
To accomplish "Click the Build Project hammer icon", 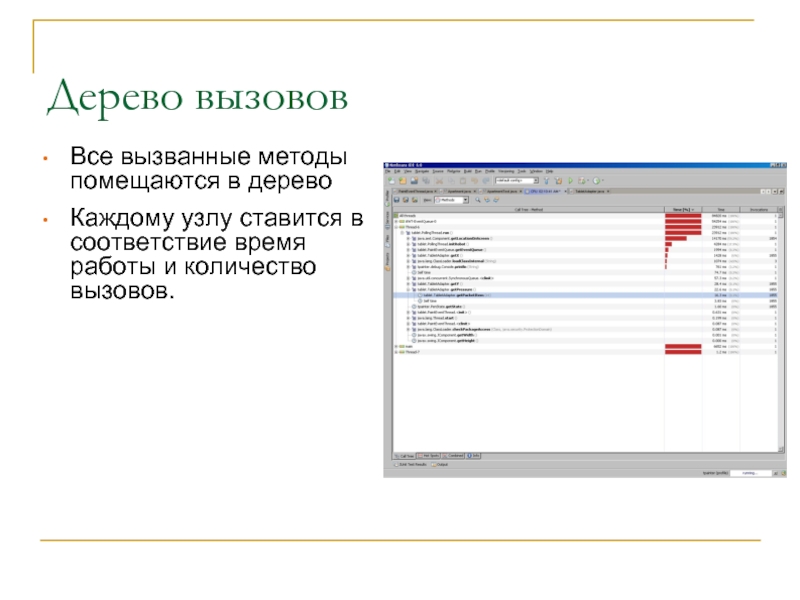I will pyautogui.click(x=546, y=181).
